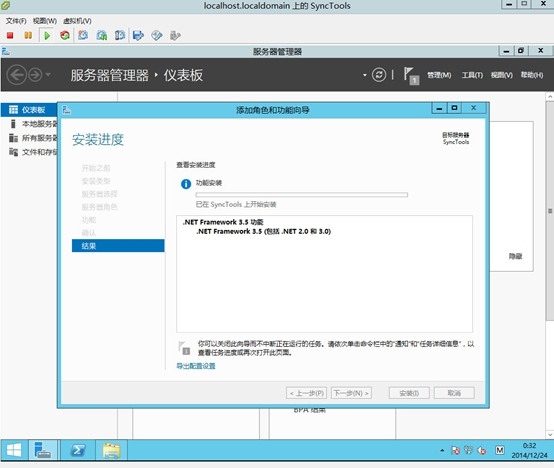Open 管理(M) menu
Image resolution: width=554 pixels, height=468 pixels.
pyautogui.click(x=439, y=75)
